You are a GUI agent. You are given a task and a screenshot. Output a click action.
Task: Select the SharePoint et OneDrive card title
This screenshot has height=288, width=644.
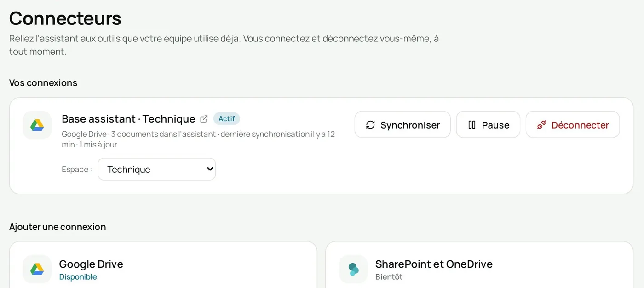[x=434, y=264]
